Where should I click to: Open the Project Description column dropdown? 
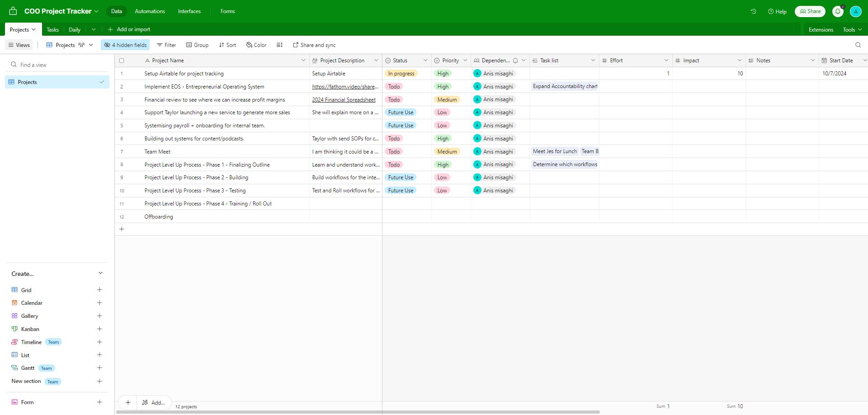pyautogui.click(x=376, y=61)
